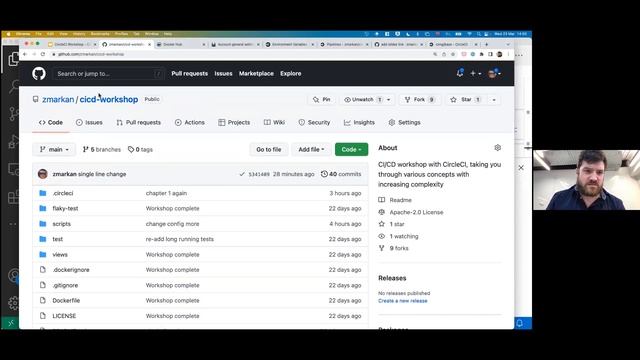This screenshot has width=640, height=360.
Task: Open the views folder
Action: (x=60, y=254)
